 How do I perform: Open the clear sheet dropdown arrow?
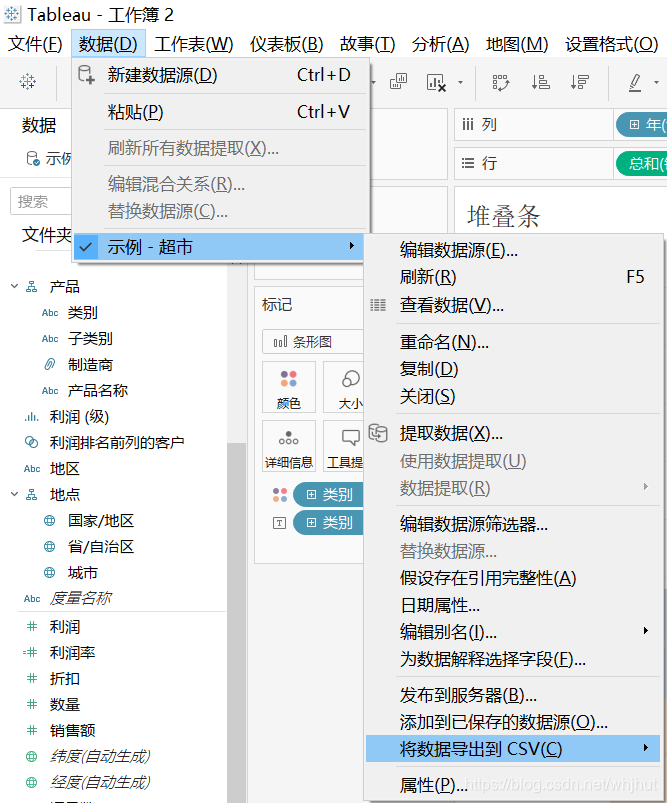(460, 82)
